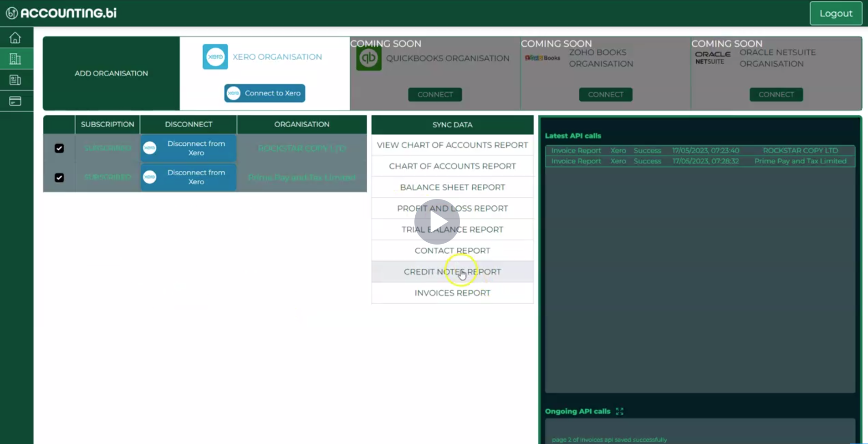Open the Reports sidebar icon
The height and width of the screenshot is (444, 868).
pyautogui.click(x=15, y=80)
